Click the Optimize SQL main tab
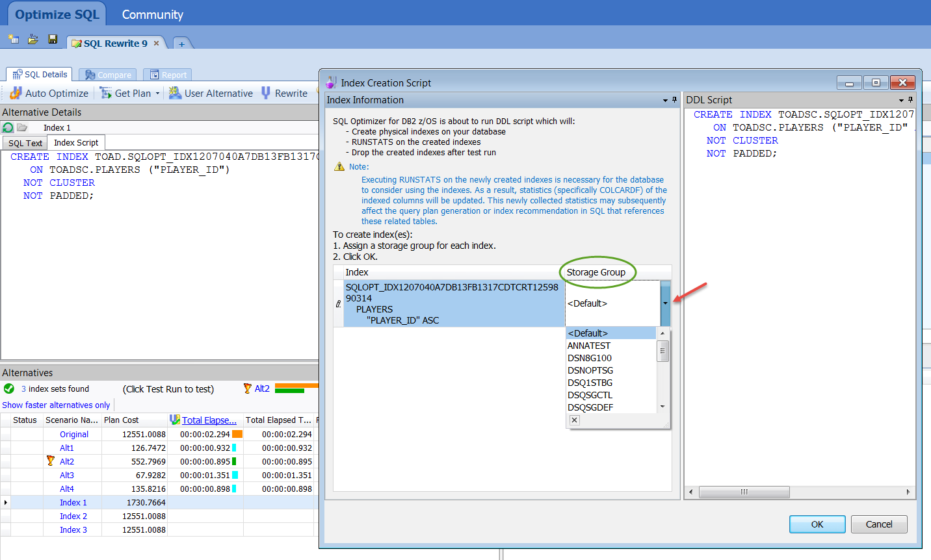This screenshot has width=931, height=560. pyautogui.click(x=57, y=14)
